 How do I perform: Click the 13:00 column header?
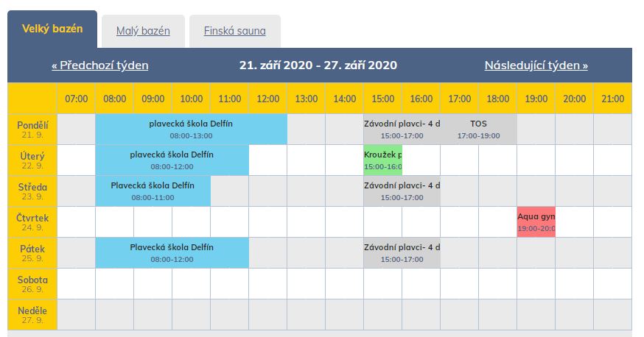pos(306,99)
